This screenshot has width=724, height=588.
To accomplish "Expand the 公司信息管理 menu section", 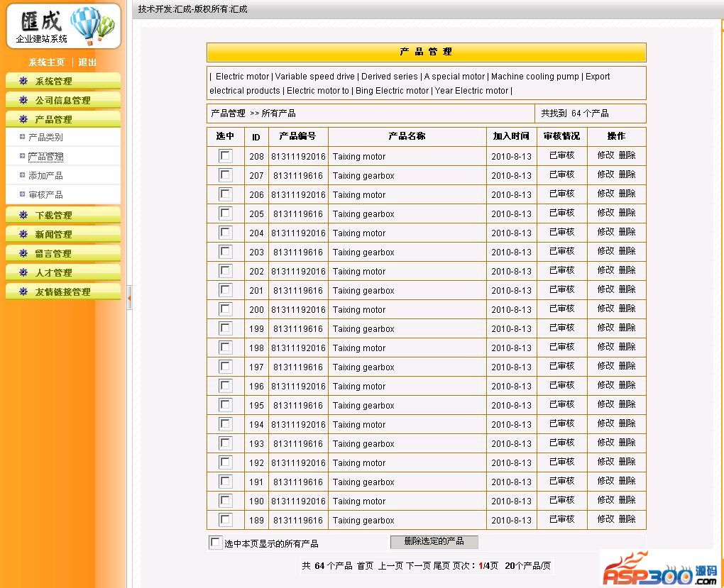I will point(62,100).
